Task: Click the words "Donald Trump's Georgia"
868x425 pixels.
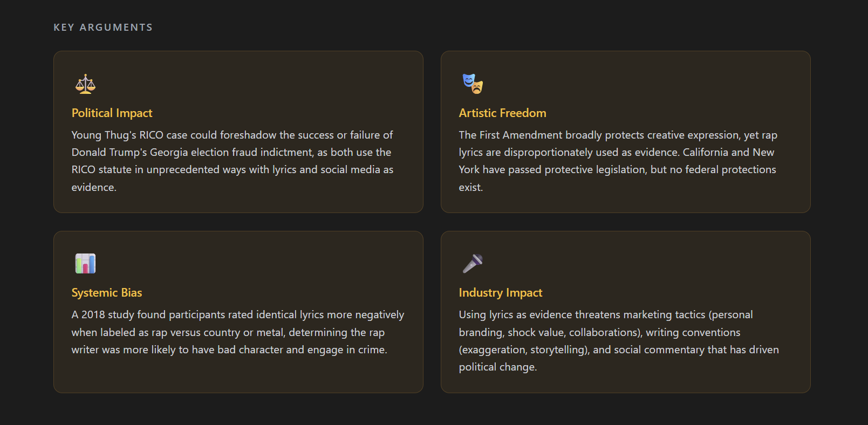Action: [129, 153]
